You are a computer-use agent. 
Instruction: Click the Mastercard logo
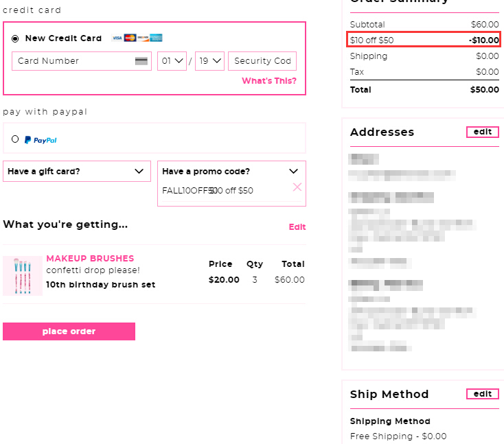tap(130, 38)
